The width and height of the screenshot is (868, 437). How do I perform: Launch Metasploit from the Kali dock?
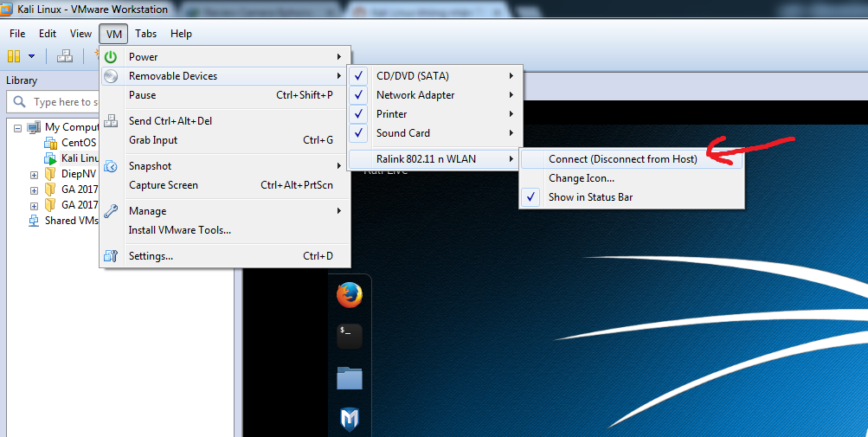point(349,420)
